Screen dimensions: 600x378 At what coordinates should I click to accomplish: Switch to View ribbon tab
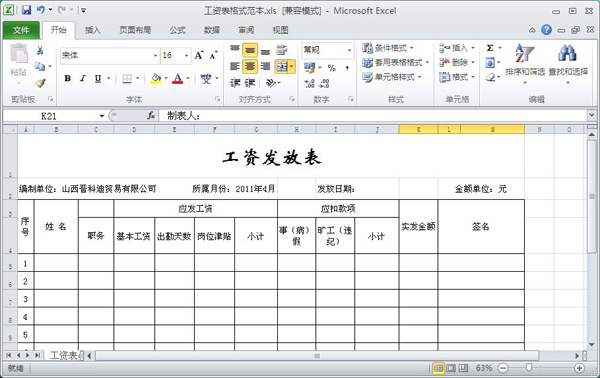coord(280,30)
